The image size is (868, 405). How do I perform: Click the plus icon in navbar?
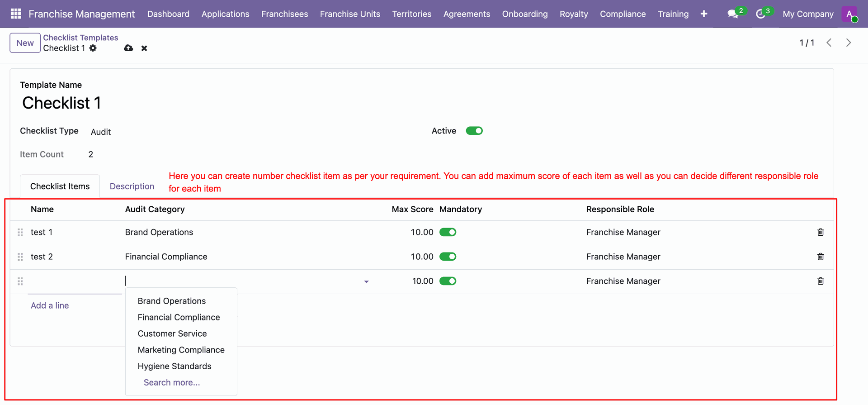coord(704,14)
